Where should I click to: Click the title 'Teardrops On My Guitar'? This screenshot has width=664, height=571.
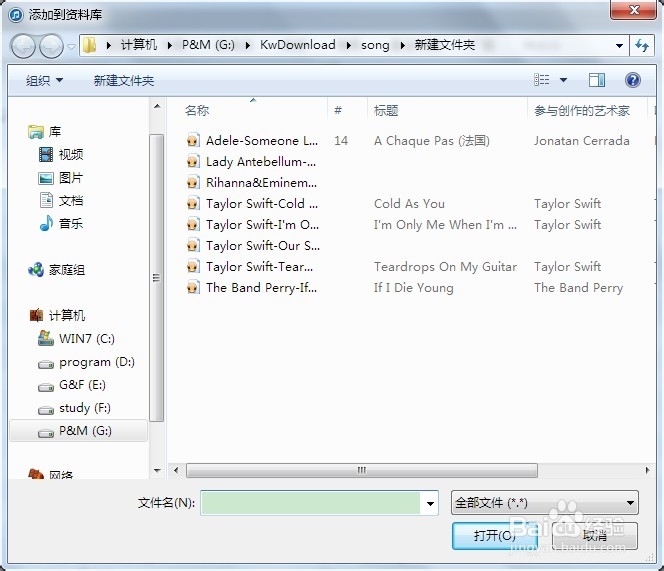(445, 267)
